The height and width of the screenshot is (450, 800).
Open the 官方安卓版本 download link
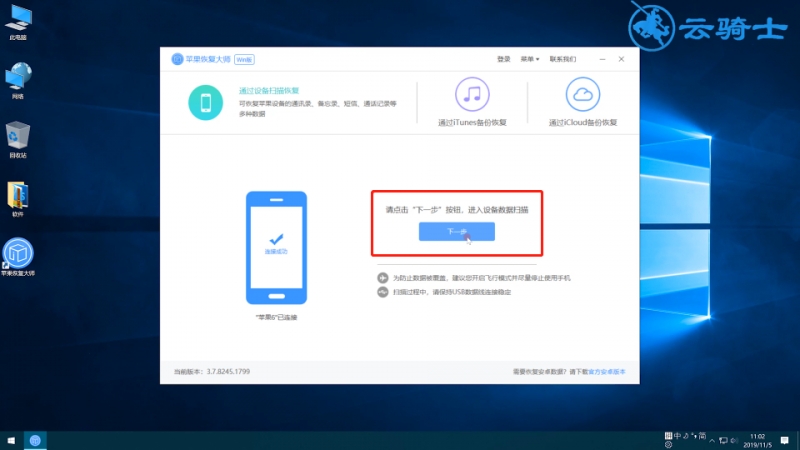(607, 372)
